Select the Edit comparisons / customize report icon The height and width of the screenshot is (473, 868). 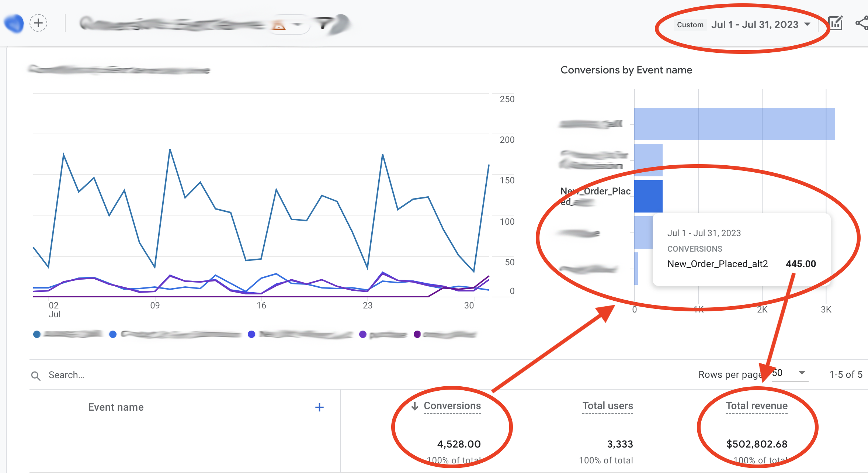tap(836, 23)
